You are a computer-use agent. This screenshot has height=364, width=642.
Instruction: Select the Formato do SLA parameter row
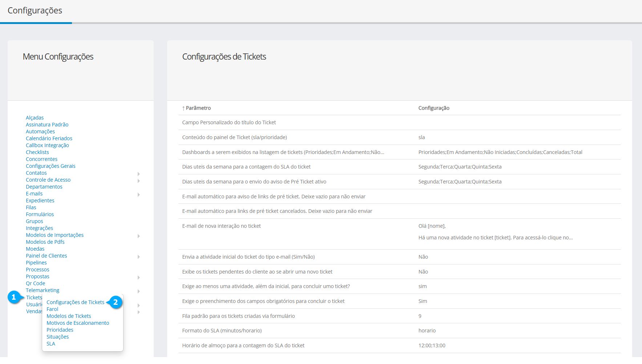pos(222,331)
